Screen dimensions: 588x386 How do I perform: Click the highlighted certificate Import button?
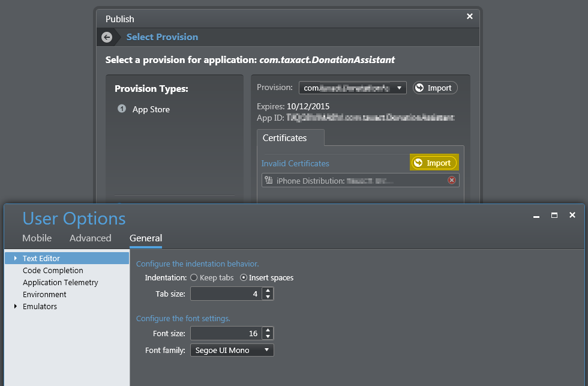pyautogui.click(x=434, y=163)
